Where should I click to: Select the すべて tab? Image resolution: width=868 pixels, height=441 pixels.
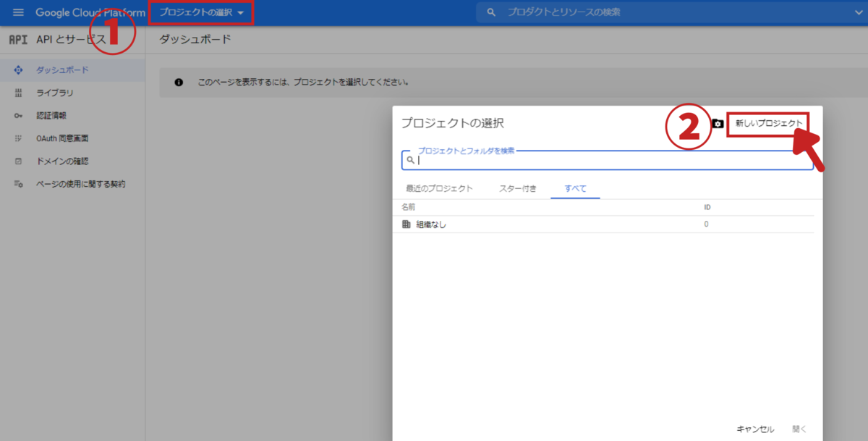point(576,188)
